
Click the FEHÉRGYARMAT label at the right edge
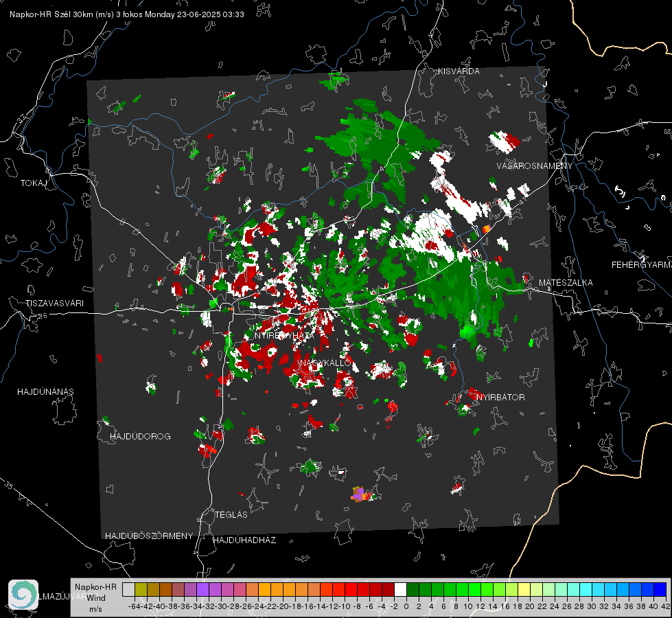click(641, 265)
